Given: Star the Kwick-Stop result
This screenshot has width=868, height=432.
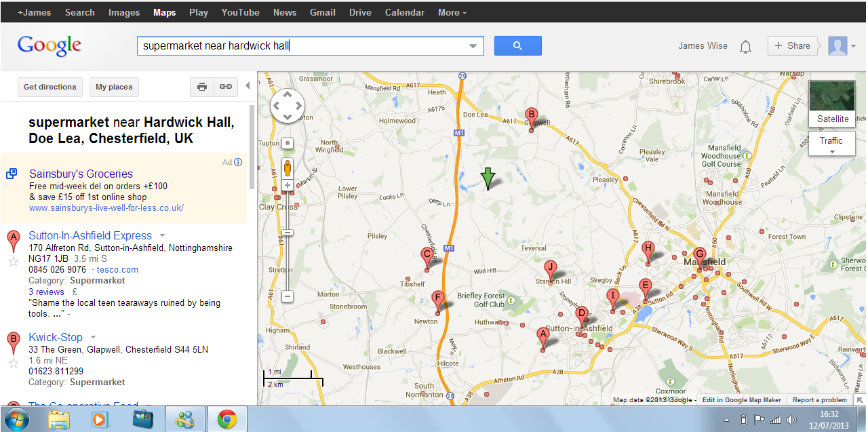Looking at the screenshot, I should click(x=13, y=364).
